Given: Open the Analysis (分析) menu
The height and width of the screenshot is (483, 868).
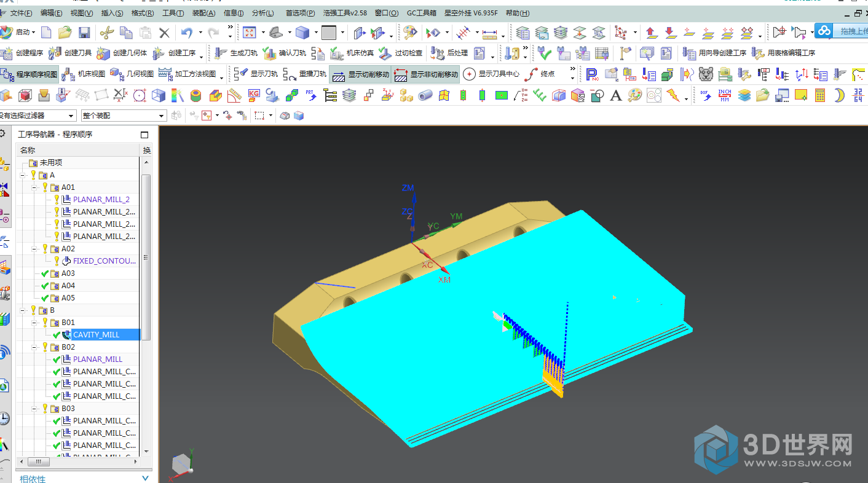Looking at the screenshot, I should click(x=262, y=13).
